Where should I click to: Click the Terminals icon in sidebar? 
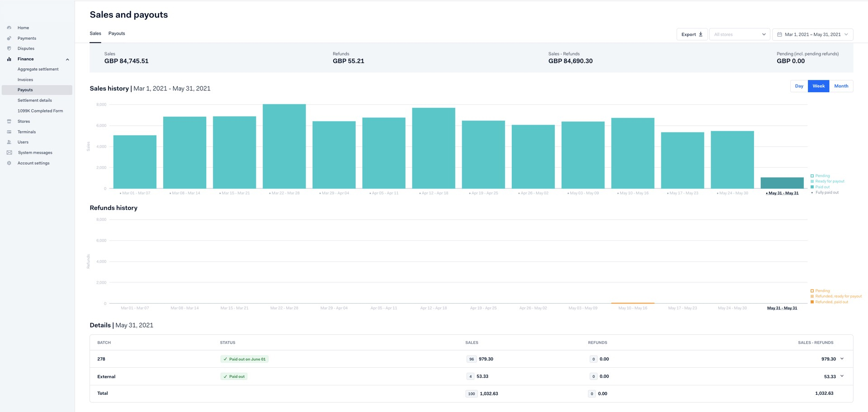[9, 132]
